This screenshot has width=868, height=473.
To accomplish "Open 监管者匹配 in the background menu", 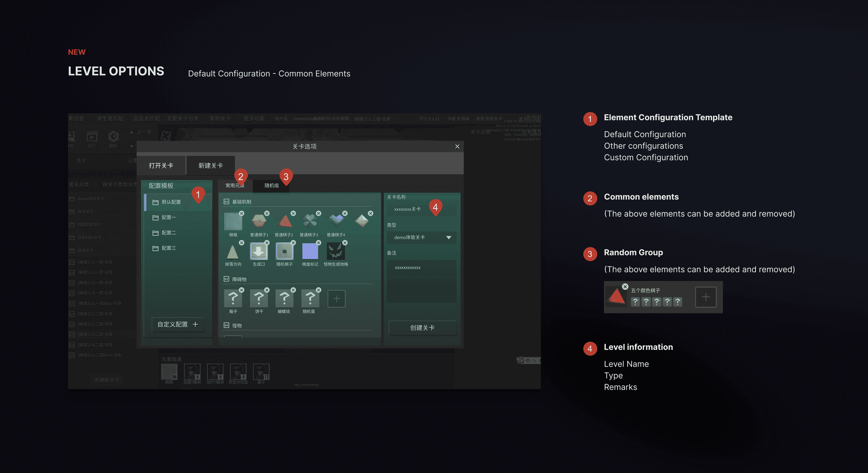I will coord(146,119).
